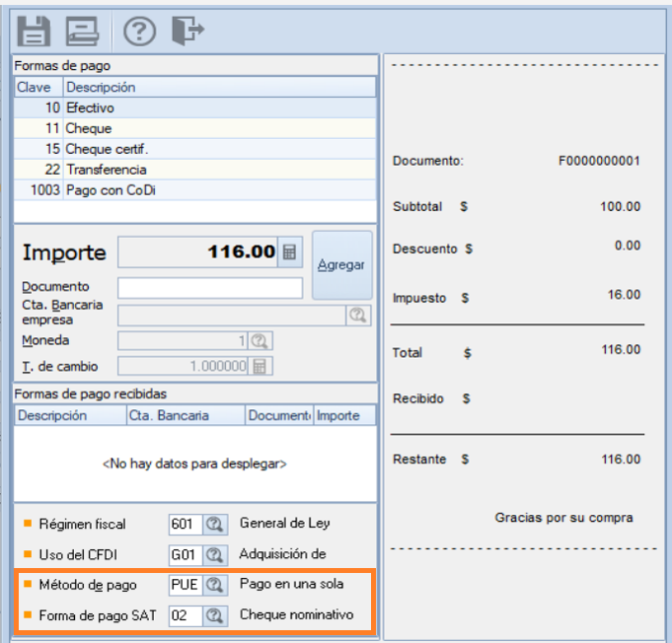Click the Uso del CFDI G01 field

[x=186, y=555]
